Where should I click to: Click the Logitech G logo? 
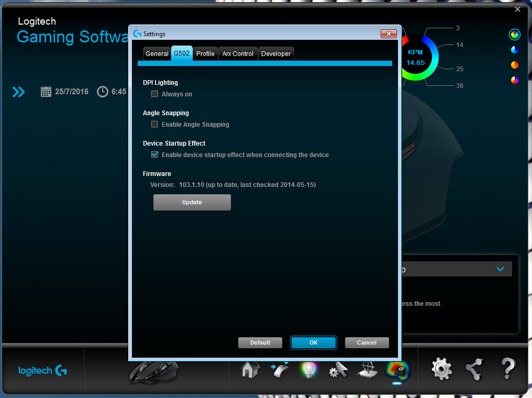43,371
